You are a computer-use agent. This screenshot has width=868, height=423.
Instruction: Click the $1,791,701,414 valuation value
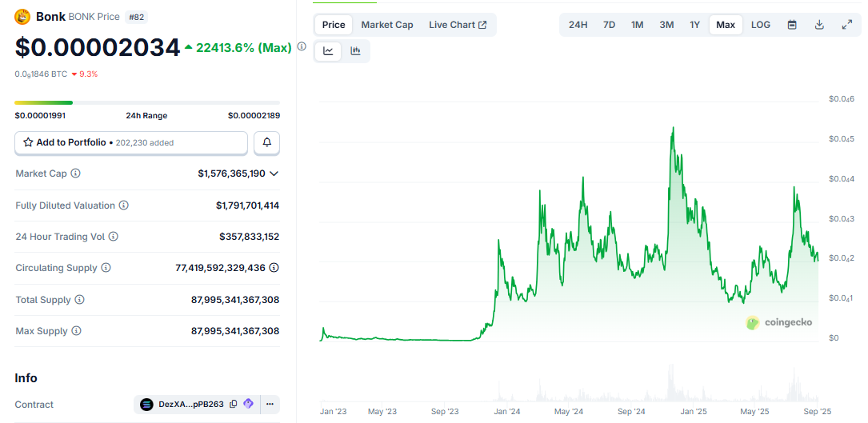point(247,206)
